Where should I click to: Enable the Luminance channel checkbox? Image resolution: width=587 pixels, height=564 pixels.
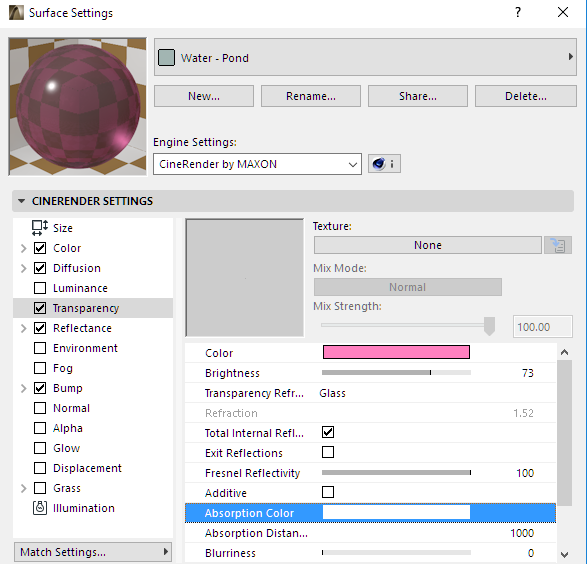tap(40, 288)
